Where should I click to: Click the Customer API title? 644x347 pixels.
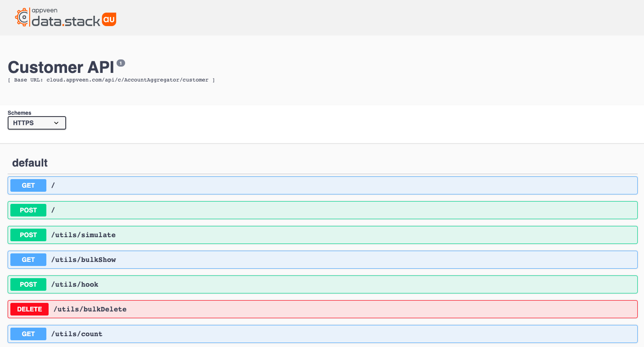61,67
